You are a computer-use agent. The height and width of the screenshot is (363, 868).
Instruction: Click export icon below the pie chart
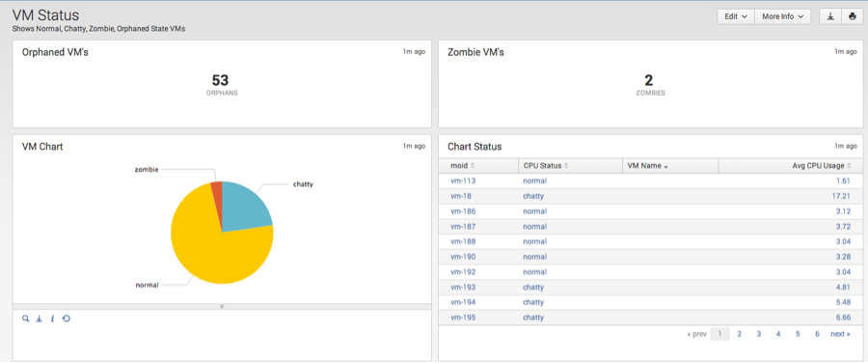(x=39, y=319)
